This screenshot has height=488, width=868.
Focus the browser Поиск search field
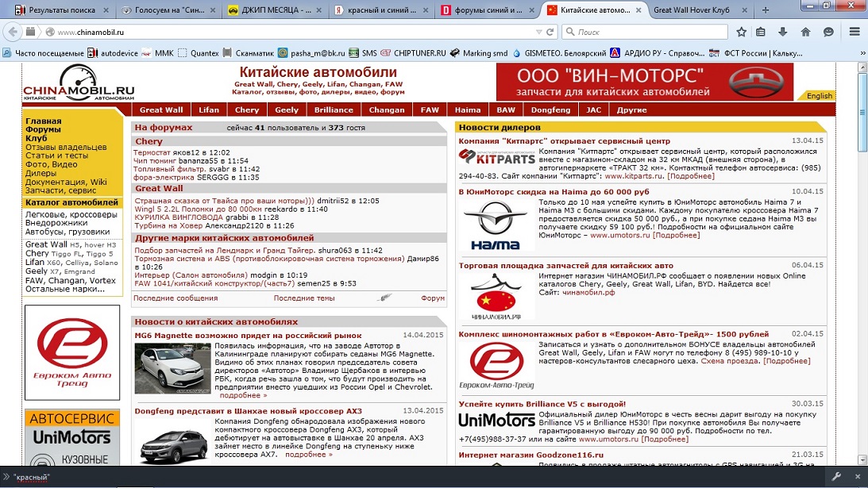point(644,32)
